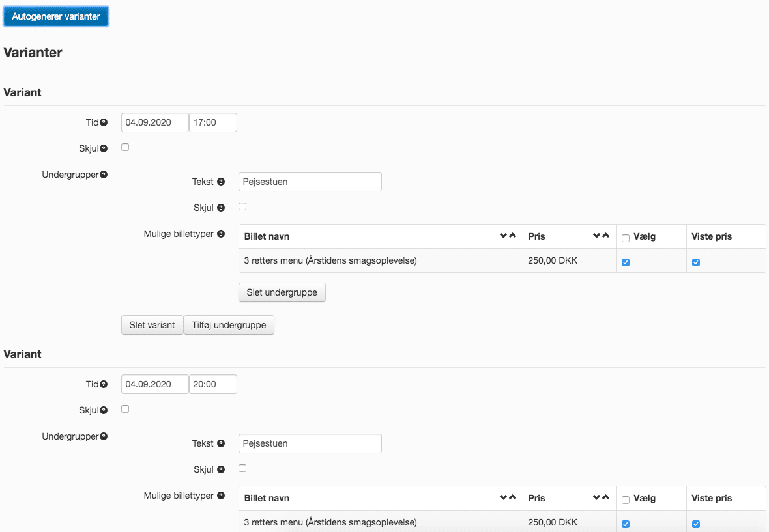Tick variant-level Skjul checkbox for 17:00 variant
The width and height of the screenshot is (769, 532).
[x=125, y=147]
